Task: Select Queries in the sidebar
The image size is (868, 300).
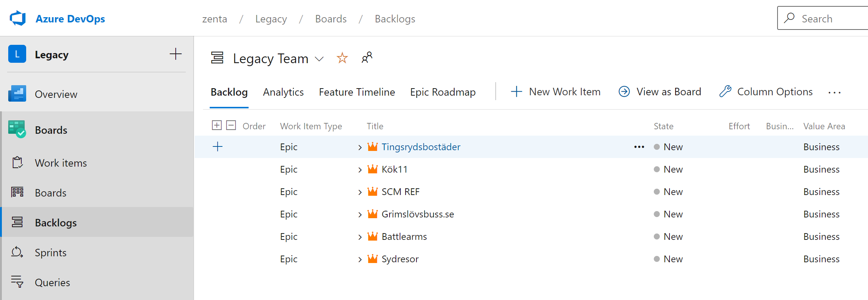Action: point(52,282)
